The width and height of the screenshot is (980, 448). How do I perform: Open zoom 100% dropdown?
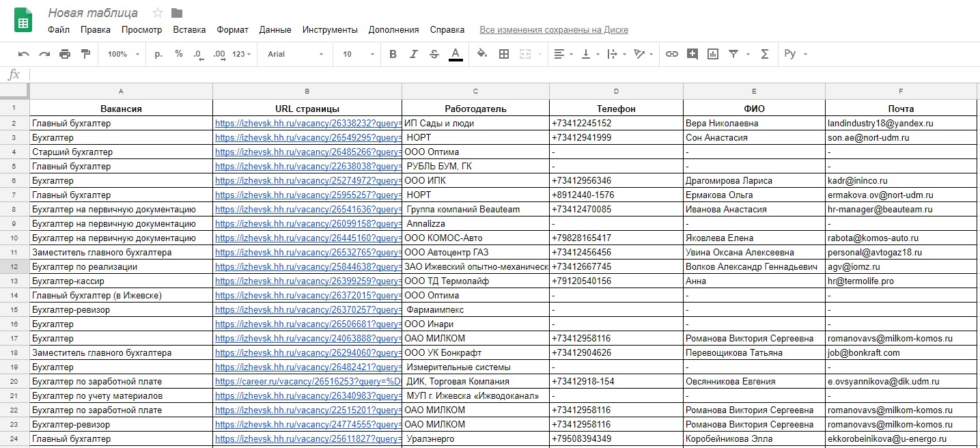124,54
